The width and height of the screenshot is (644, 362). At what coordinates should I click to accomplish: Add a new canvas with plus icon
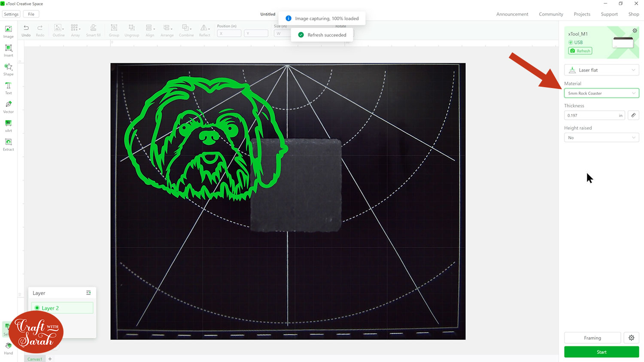coord(50,359)
